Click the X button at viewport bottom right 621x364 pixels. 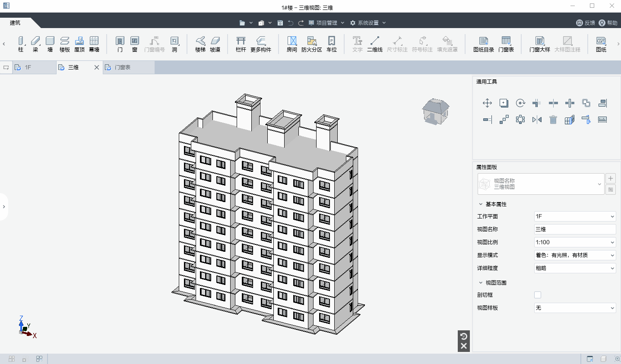pos(464,346)
